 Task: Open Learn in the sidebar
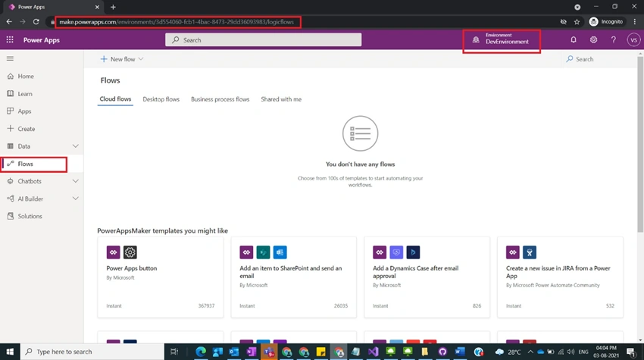coord(25,94)
